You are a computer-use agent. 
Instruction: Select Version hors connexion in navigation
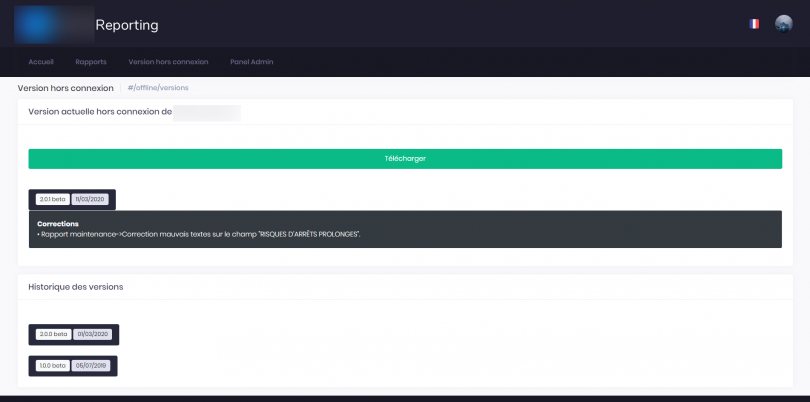(168, 62)
